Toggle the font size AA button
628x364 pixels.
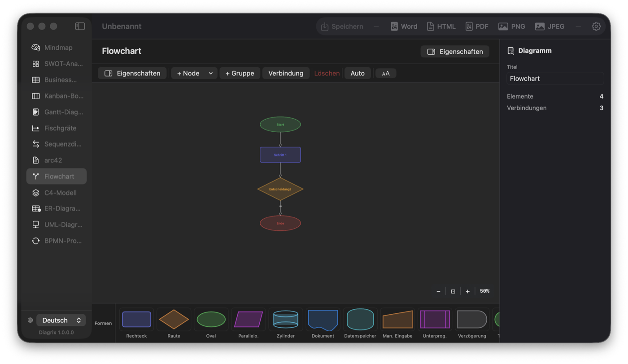(386, 74)
